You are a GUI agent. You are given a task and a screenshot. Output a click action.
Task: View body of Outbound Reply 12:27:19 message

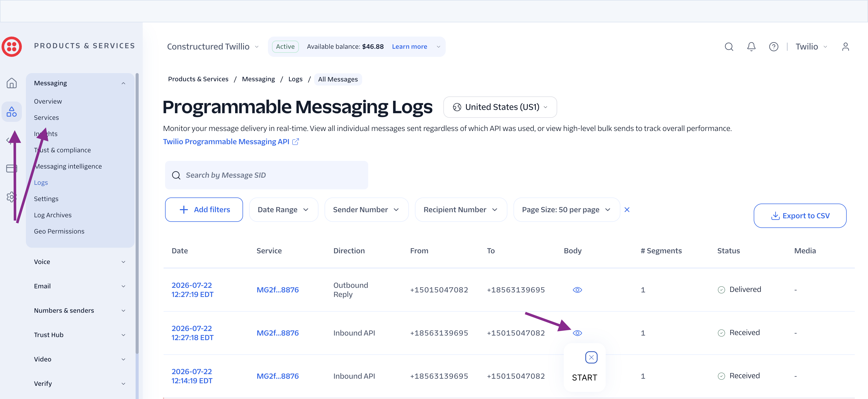pos(577,290)
